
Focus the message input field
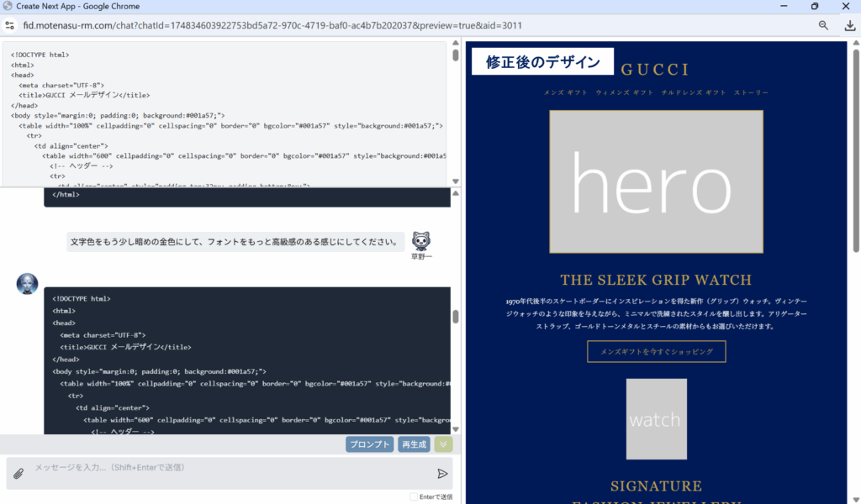[x=230, y=473]
